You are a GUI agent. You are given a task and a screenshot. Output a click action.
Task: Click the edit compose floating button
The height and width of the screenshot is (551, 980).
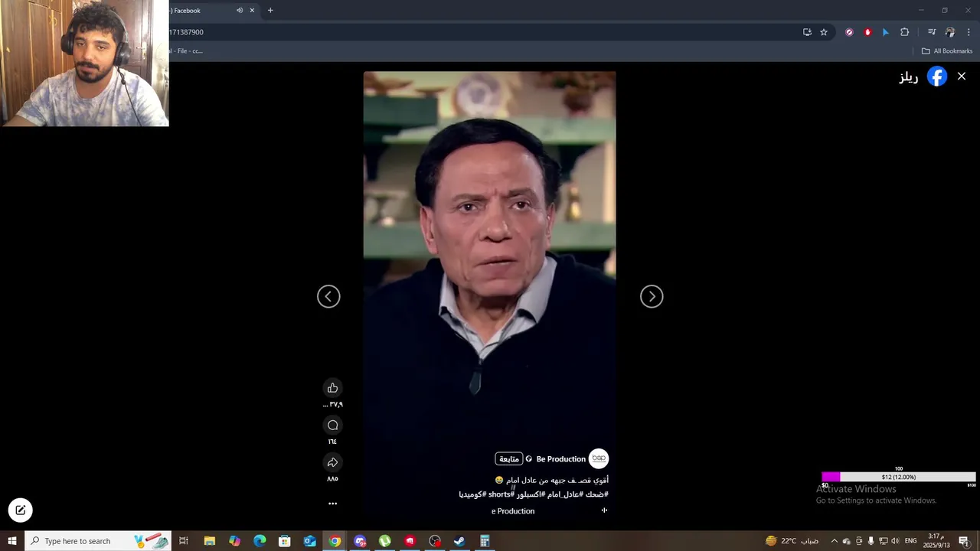[x=21, y=510]
